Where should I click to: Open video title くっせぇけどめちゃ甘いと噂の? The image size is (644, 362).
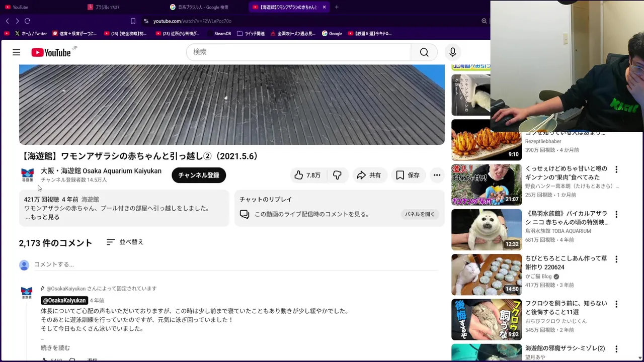click(566, 173)
